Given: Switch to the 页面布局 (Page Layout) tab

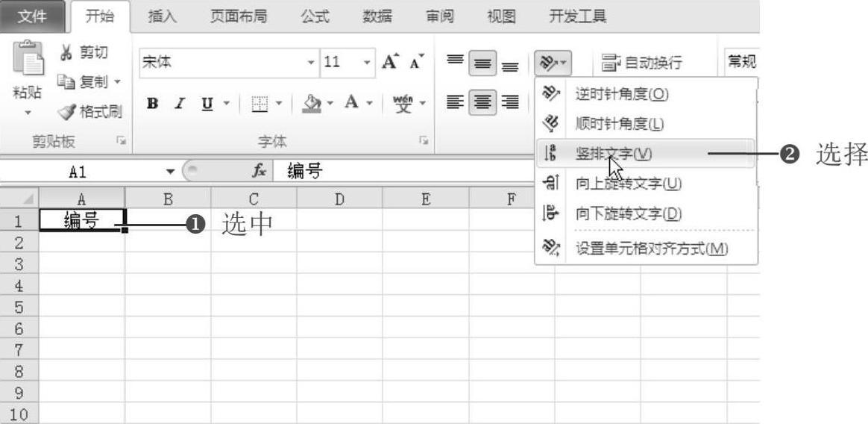Looking at the screenshot, I should tap(239, 16).
